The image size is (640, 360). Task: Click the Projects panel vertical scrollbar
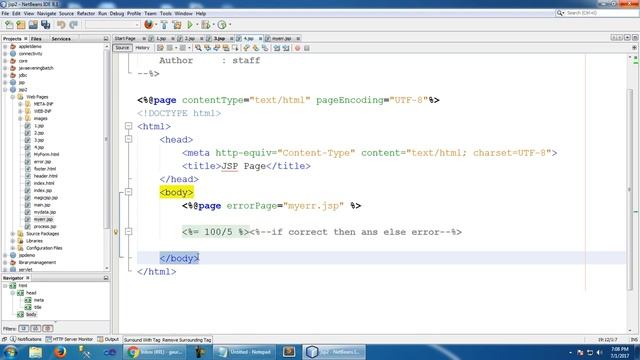pyautogui.click(x=107, y=139)
